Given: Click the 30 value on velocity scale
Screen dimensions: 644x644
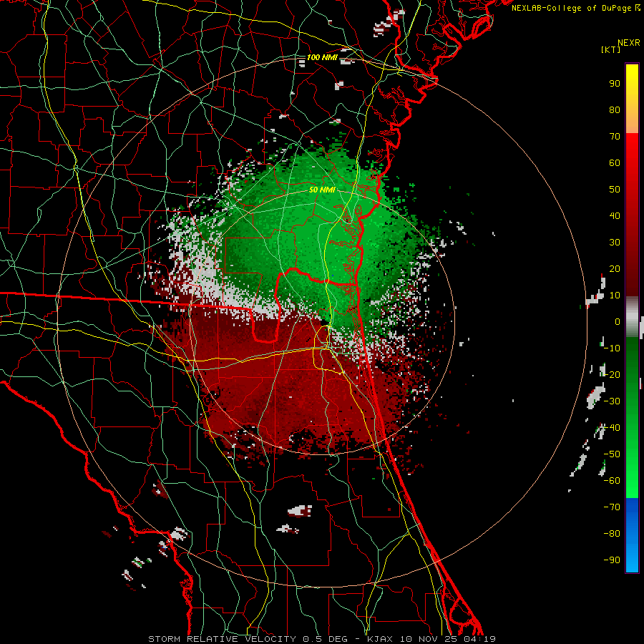Looking at the screenshot, I should [x=615, y=243].
